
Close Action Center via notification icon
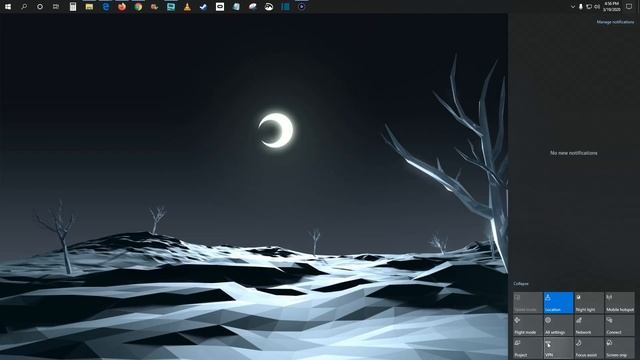click(x=629, y=7)
